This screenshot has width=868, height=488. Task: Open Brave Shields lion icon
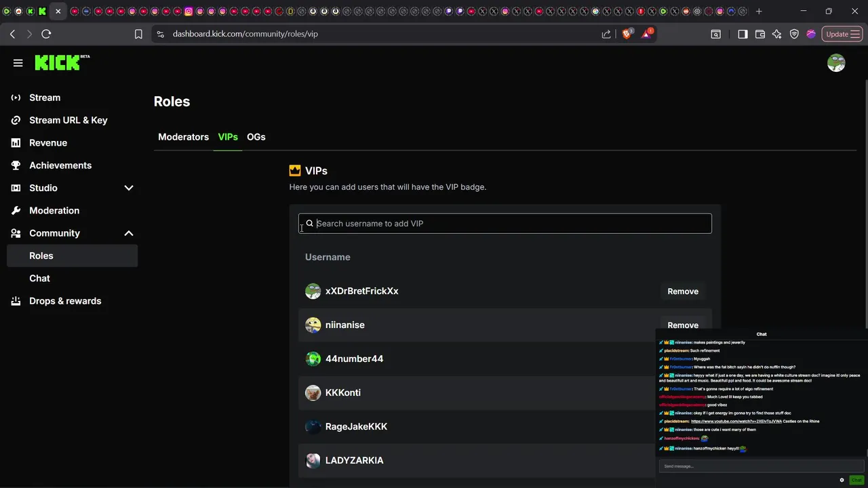pyautogui.click(x=627, y=33)
